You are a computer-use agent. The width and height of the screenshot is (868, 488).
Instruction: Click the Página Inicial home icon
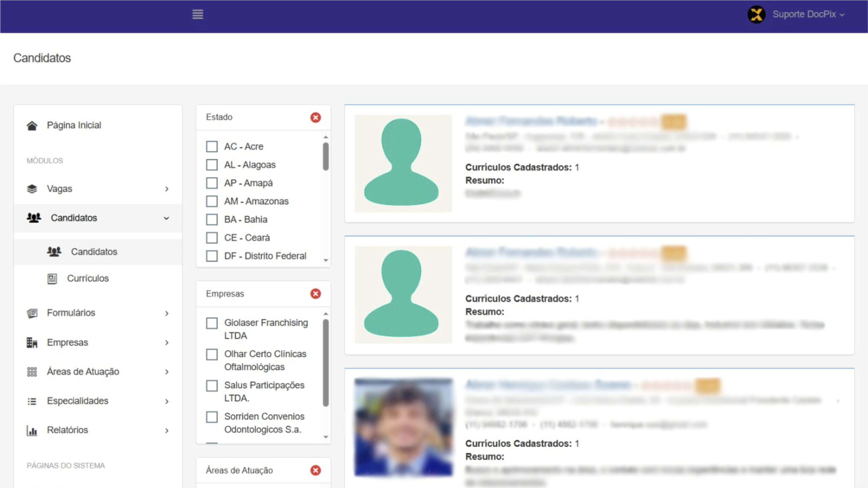(x=32, y=125)
